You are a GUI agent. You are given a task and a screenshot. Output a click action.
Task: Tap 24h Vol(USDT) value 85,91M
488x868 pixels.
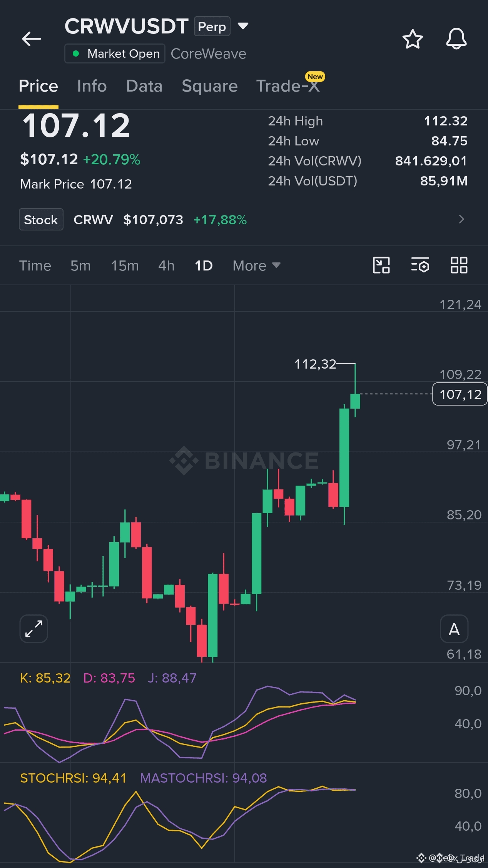click(444, 181)
